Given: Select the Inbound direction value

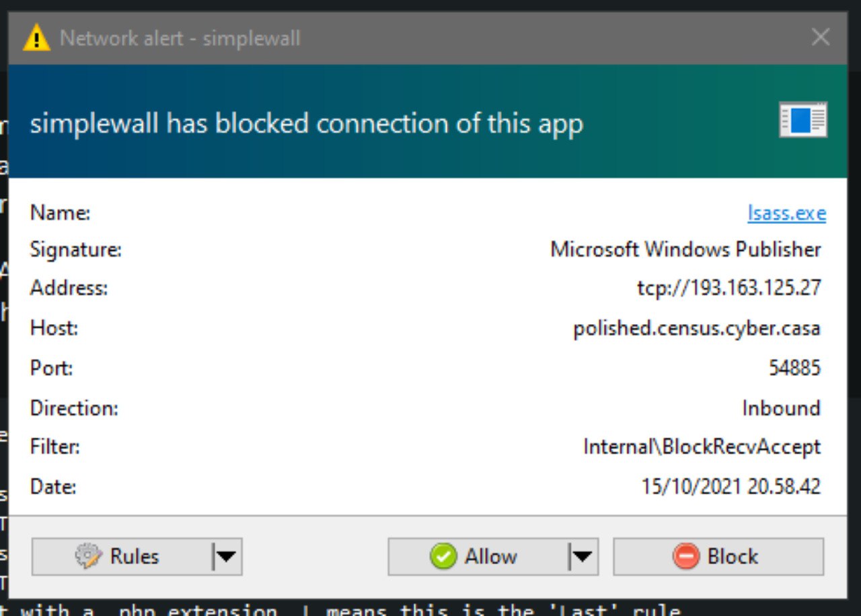Looking at the screenshot, I should click(781, 408).
